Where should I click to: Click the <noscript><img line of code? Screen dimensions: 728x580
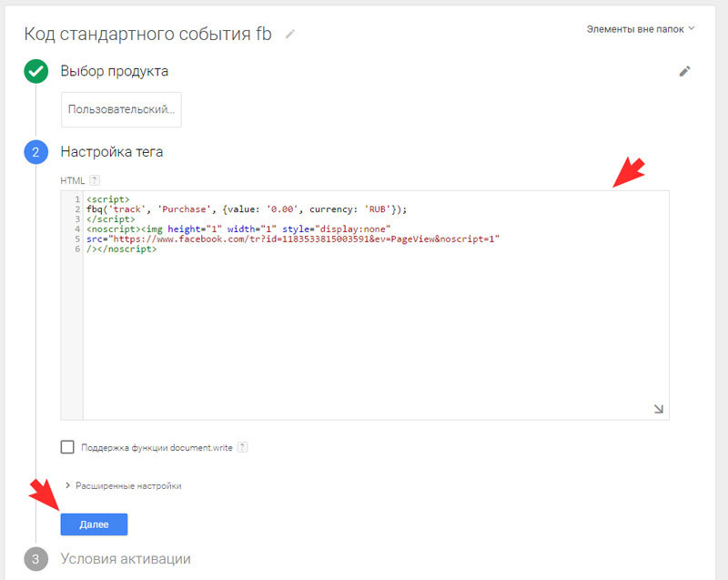(x=238, y=229)
